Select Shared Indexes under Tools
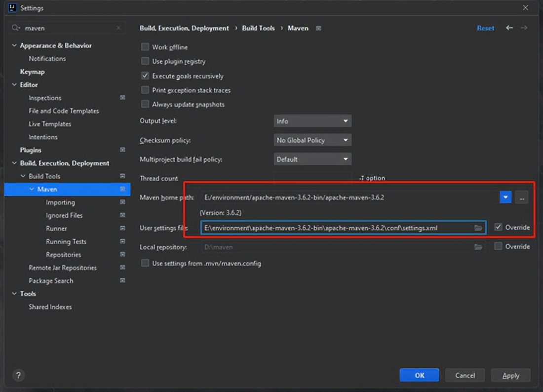 [x=50, y=307]
